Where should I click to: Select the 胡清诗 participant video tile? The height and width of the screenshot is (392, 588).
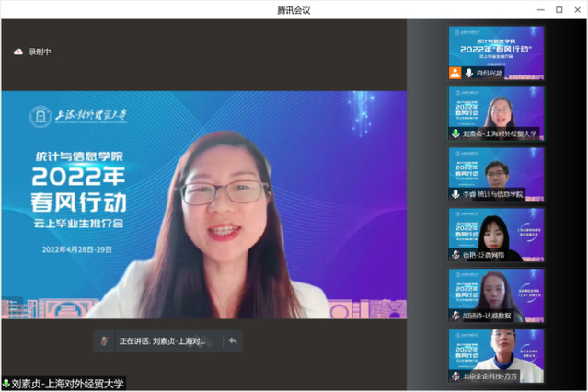tap(496, 291)
